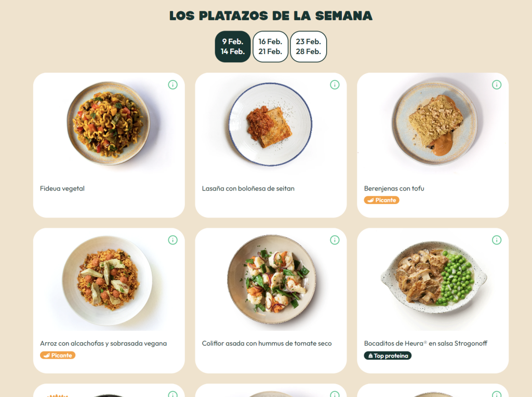The height and width of the screenshot is (397, 532).
Task: Switch to the 16 Feb. – 21 Feb. week
Action: pos(270,47)
